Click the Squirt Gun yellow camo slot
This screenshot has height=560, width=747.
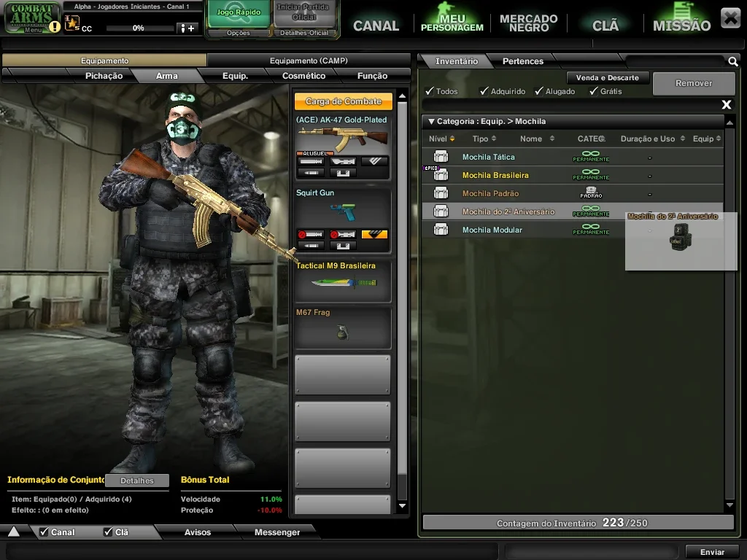(x=374, y=234)
